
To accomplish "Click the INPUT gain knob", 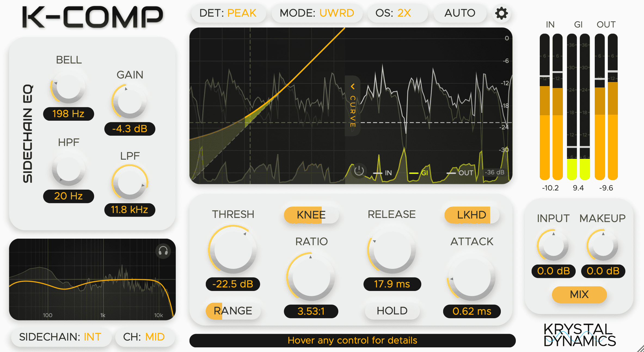I will pos(553,245).
